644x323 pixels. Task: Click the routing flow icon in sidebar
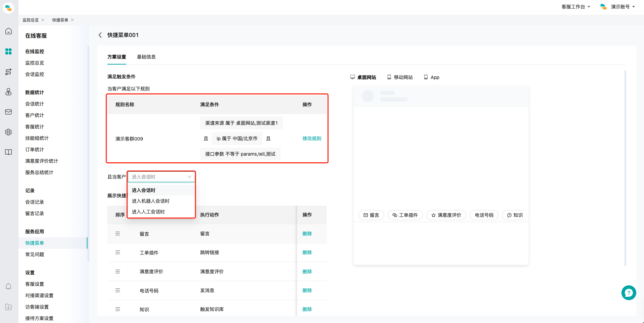[9, 72]
